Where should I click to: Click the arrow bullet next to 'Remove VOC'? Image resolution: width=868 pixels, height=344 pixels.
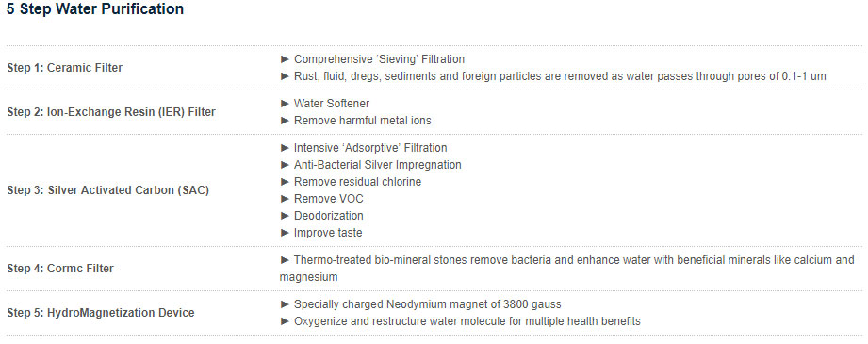tap(285, 198)
